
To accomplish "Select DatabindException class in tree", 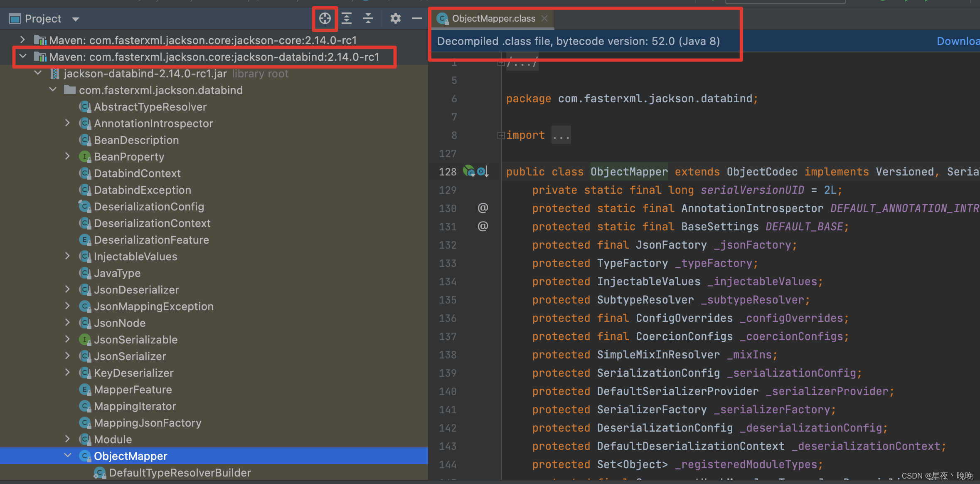I will 143,190.
